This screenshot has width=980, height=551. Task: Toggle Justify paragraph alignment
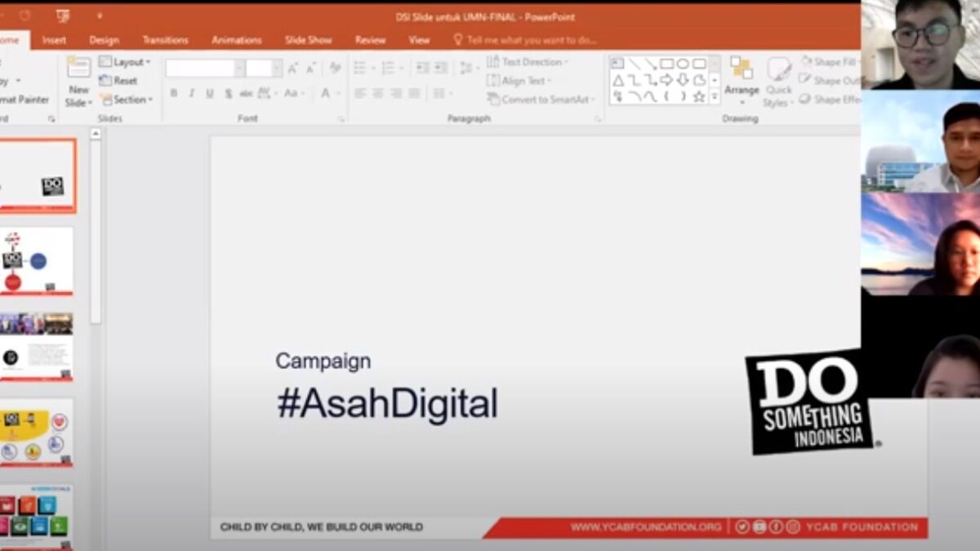click(414, 94)
